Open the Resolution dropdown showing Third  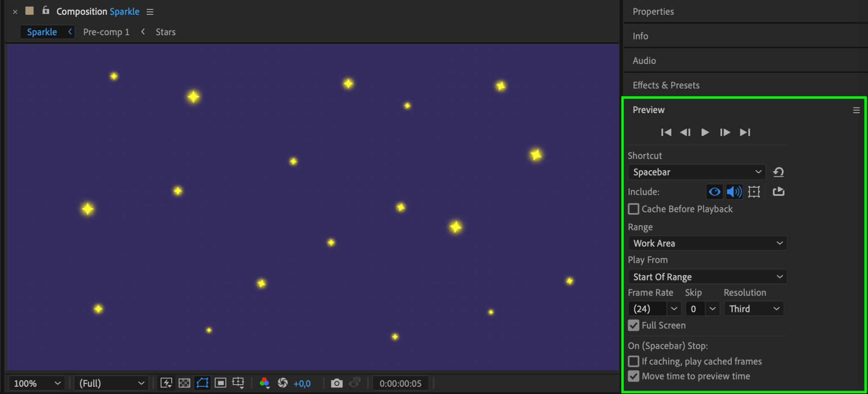(754, 309)
